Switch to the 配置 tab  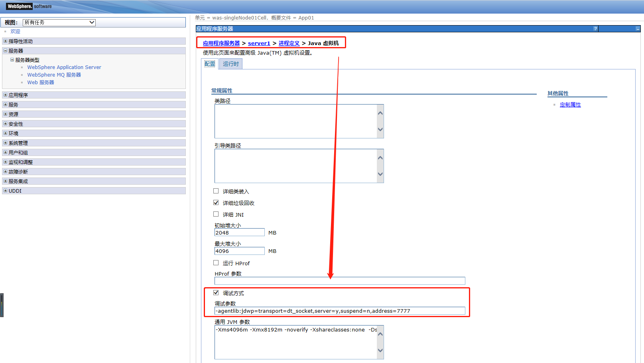[x=210, y=64]
